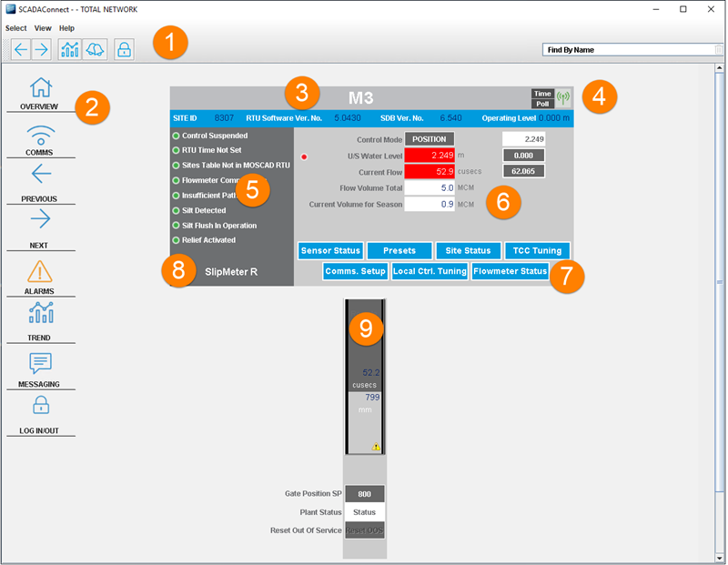Click the red indicator beside U/S Water Level
The image size is (728, 565).
coord(304,156)
